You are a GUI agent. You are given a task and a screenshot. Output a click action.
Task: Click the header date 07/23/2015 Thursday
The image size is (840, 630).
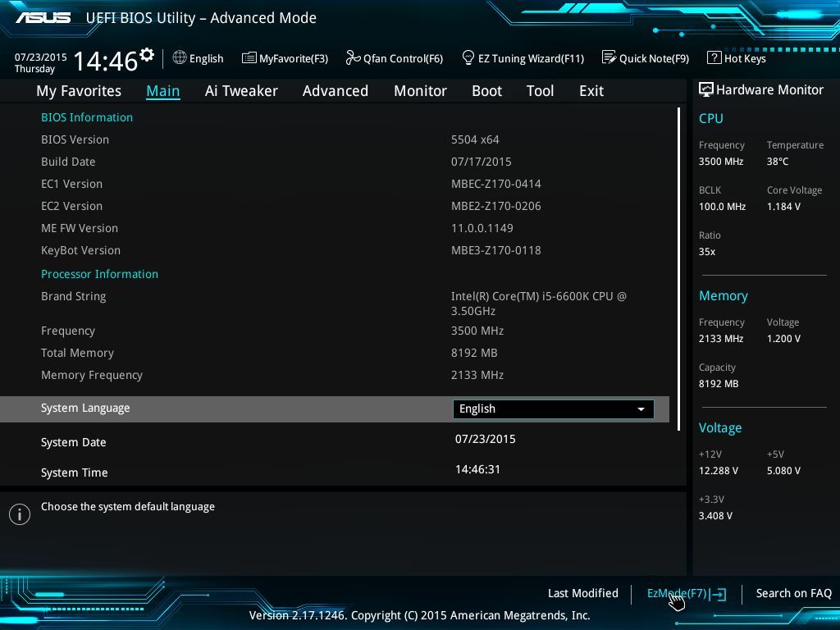41,63
